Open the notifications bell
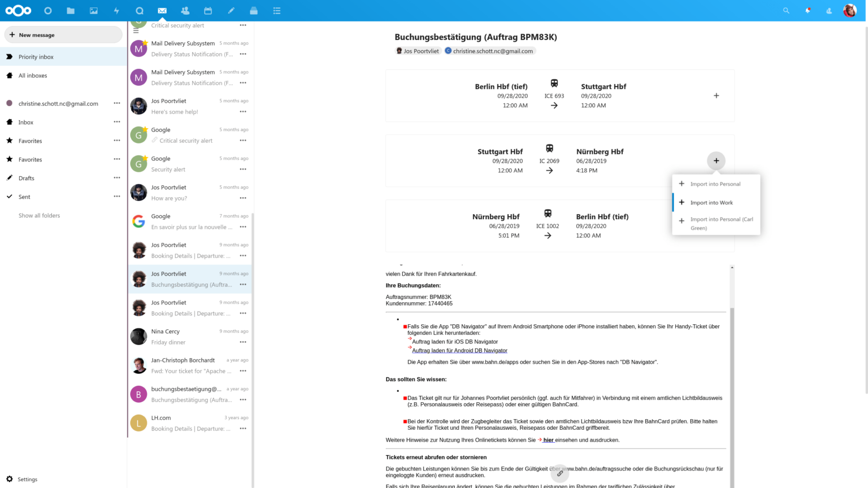Screen dimensions: 868x488 807,10
